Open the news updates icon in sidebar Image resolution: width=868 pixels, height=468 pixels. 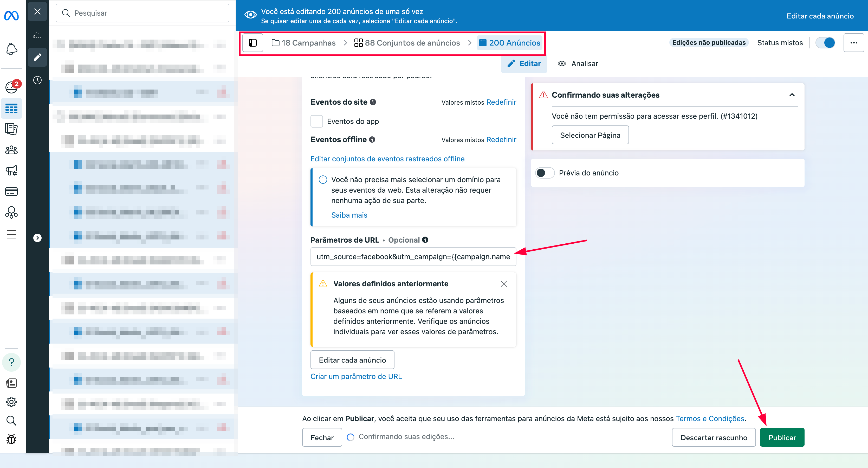pyautogui.click(x=11, y=383)
